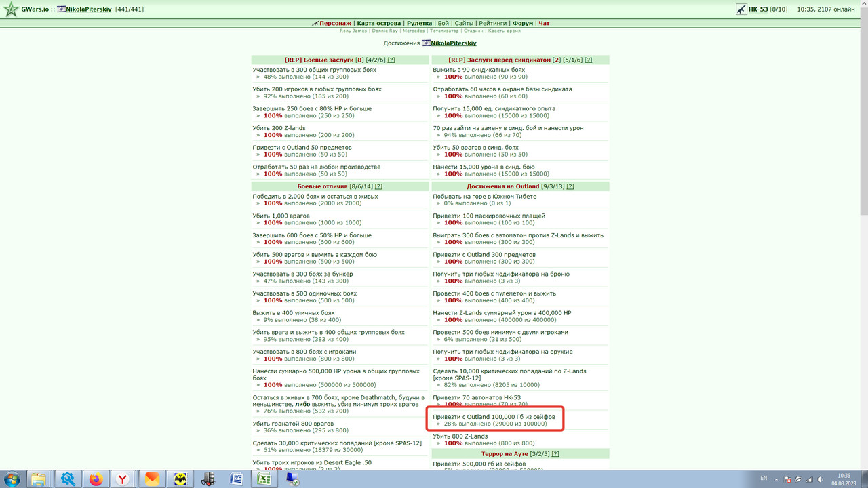Click the Rony James sublink
Viewport: 868px width, 488px height.
(x=353, y=30)
